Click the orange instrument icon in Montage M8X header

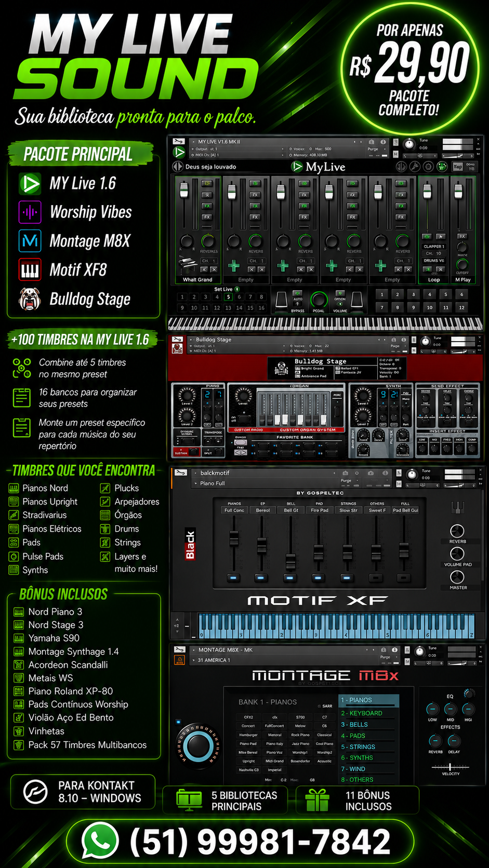coord(179,660)
